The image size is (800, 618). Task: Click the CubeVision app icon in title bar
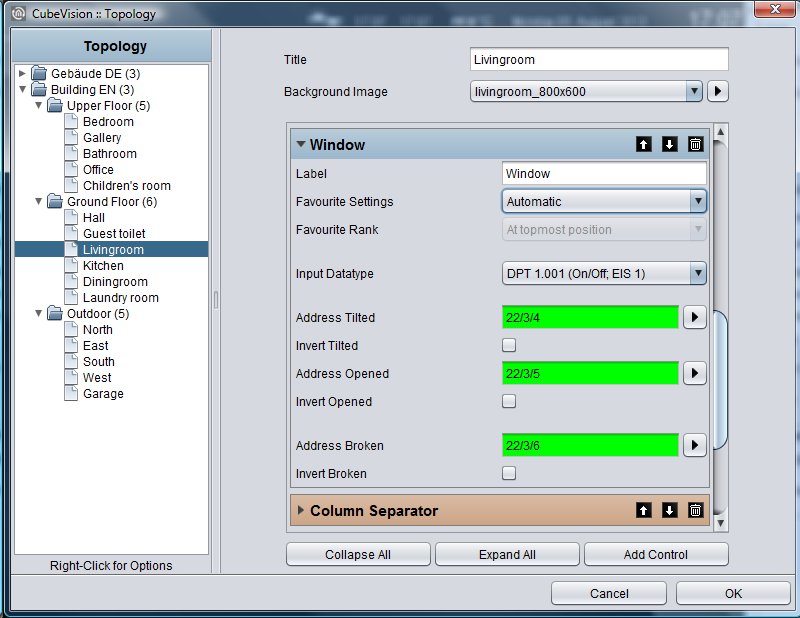[x=18, y=13]
